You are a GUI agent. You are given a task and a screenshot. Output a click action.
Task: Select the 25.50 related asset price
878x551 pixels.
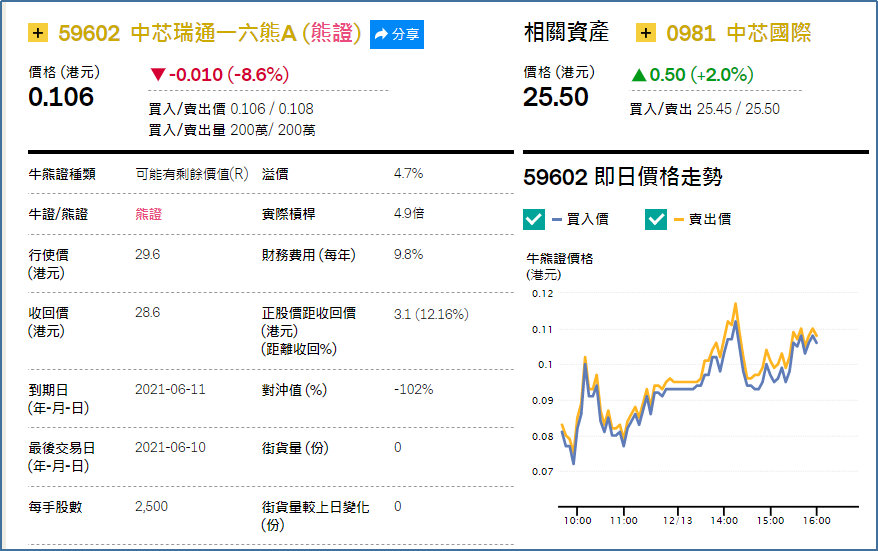555,97
